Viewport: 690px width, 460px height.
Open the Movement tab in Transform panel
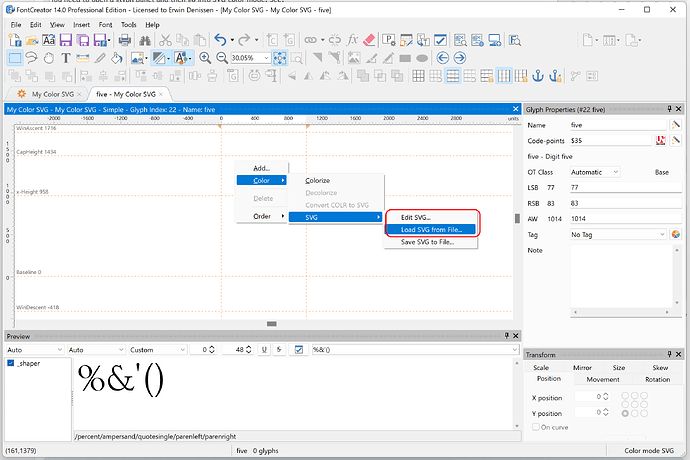[x=603, y=379]
